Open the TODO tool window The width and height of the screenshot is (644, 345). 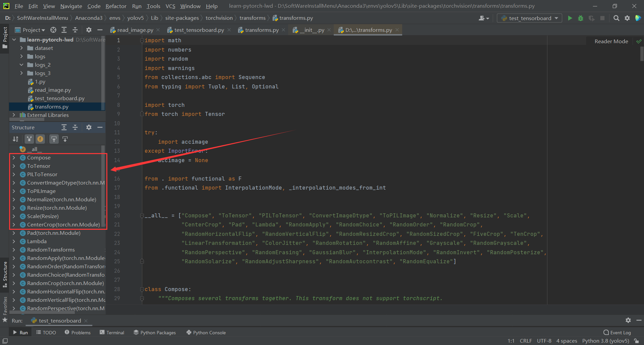click(x=46, y=332)
